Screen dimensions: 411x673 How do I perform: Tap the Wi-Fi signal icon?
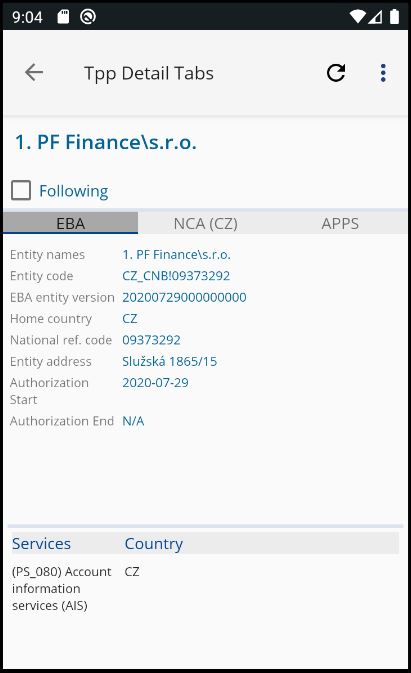click(357, 17)
